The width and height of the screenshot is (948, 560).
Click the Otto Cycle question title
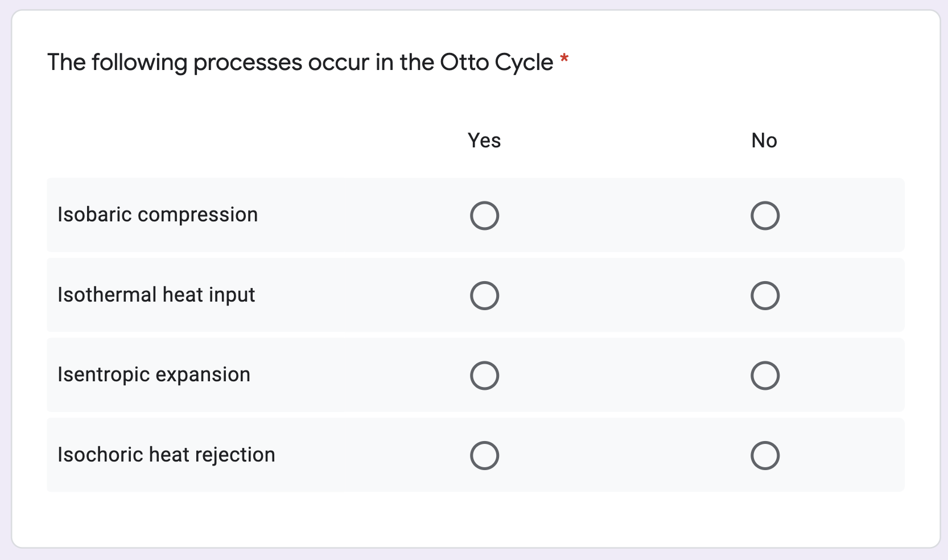300,62
